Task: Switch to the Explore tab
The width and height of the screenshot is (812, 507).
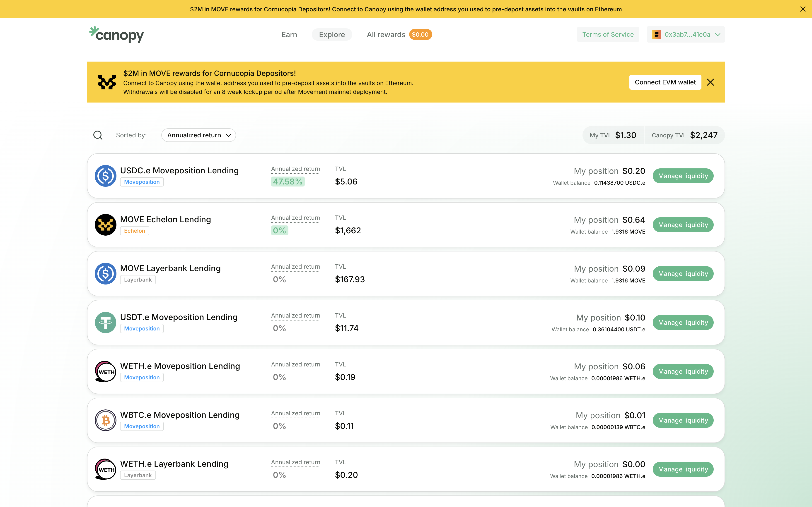Action: point(331,35)
